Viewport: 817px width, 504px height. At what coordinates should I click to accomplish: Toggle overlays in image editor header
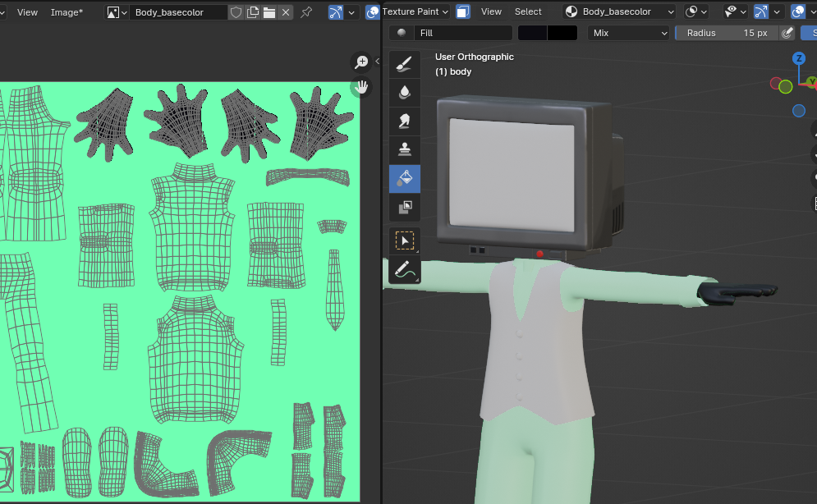click(x=372, y=12)
